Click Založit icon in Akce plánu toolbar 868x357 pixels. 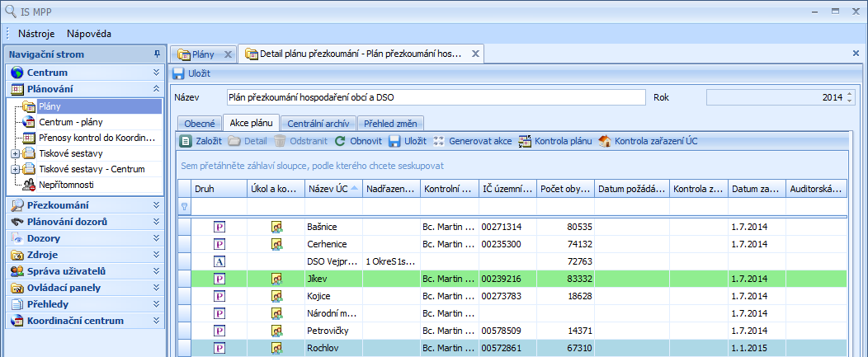[186, 141]
